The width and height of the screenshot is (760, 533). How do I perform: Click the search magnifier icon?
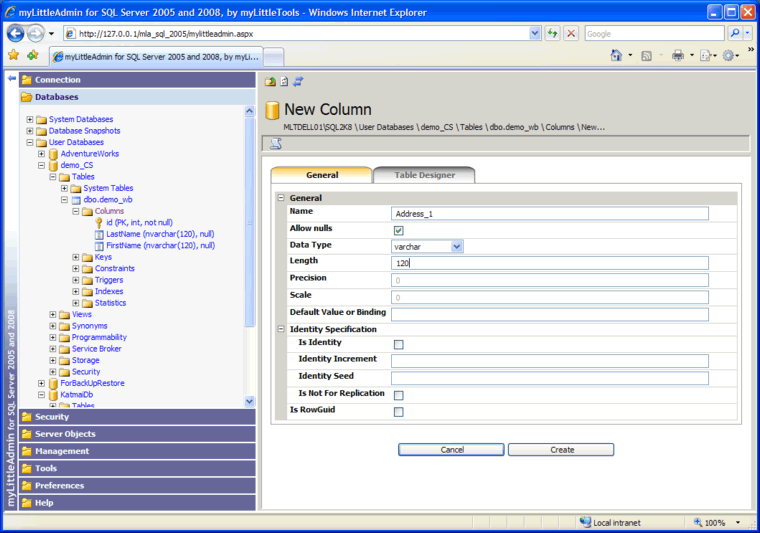[735, 33]
